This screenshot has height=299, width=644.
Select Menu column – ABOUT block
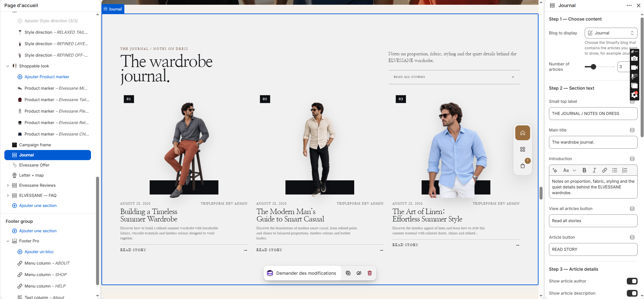(x=48, y=263)
